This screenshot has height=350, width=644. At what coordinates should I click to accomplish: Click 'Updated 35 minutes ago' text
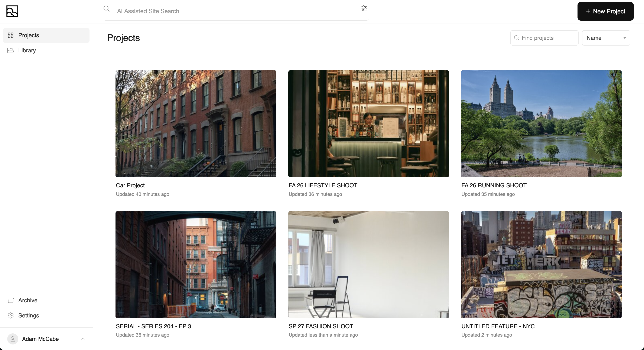[488, 194]
